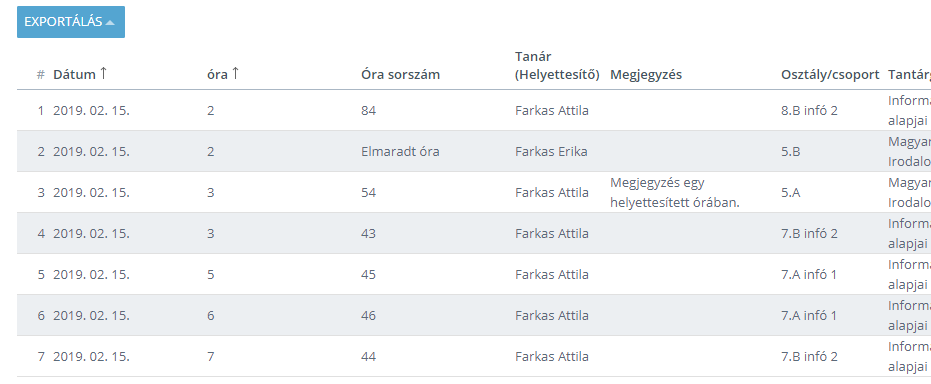The width and height of the screenshot is (931, 384).
Task: Click lesson number 46 in row 6
Action: (368, 316)
